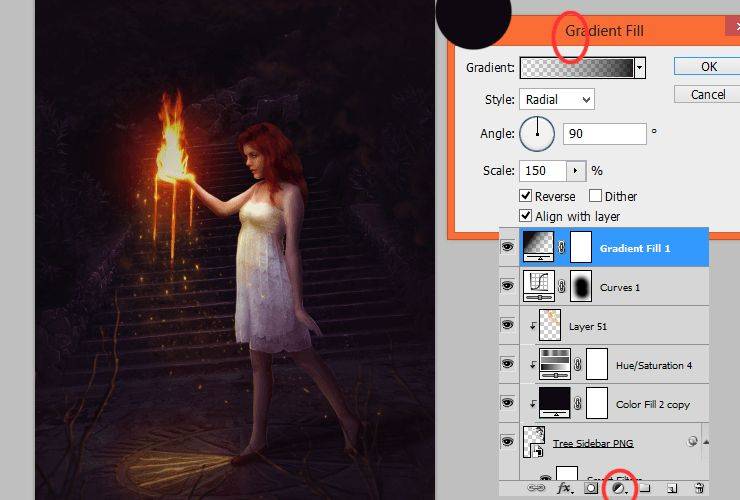Click OK in Gradient Fill dialog
This screenshot has height=500, width=740.
708,67
